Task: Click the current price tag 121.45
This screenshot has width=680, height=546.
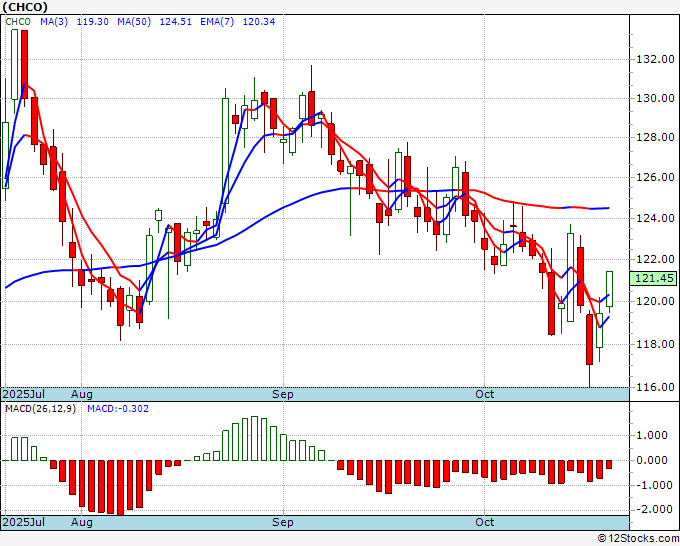Action: (x=653, y=278)
